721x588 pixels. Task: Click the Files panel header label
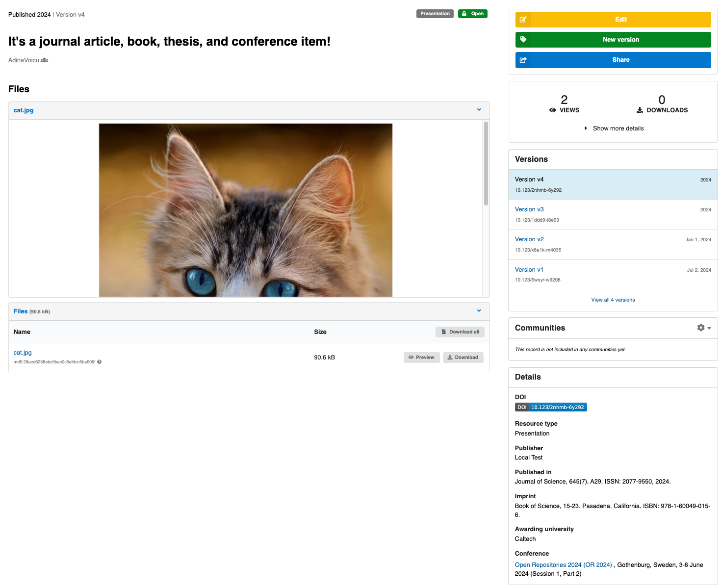click(21, 311)
